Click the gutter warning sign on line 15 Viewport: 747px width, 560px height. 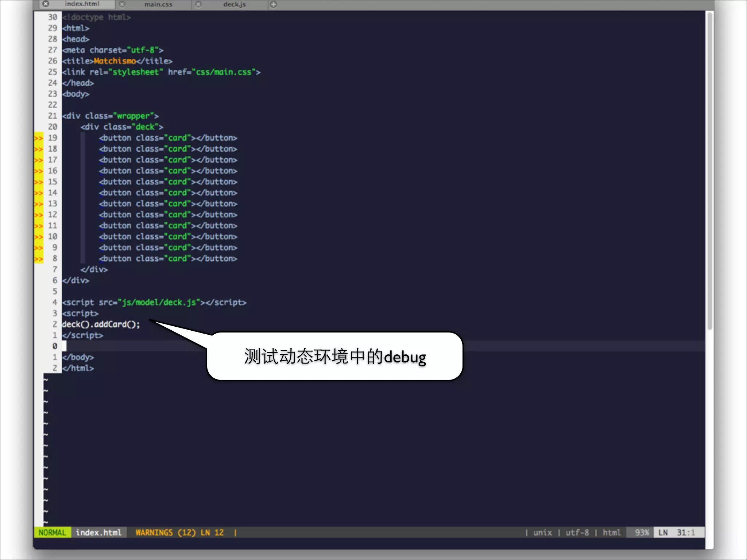[38, 182]
